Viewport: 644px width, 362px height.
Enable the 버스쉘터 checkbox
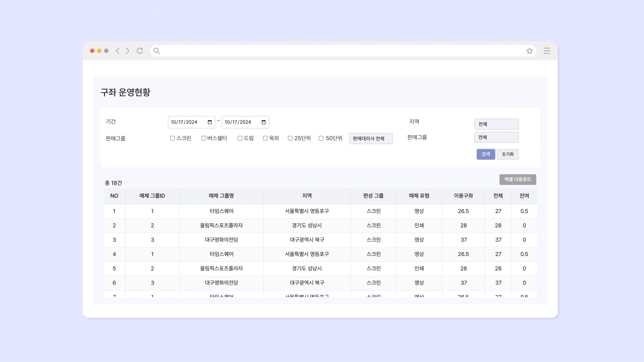(x=204, y=138)
